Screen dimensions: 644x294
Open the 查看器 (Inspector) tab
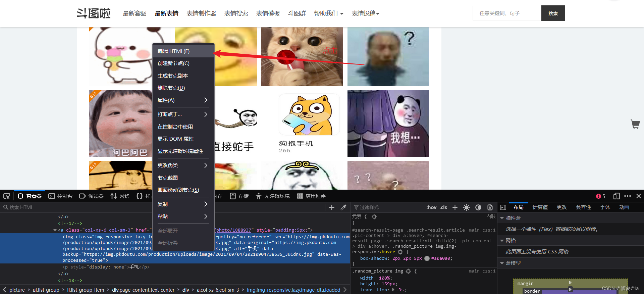(x=30, y=196)
